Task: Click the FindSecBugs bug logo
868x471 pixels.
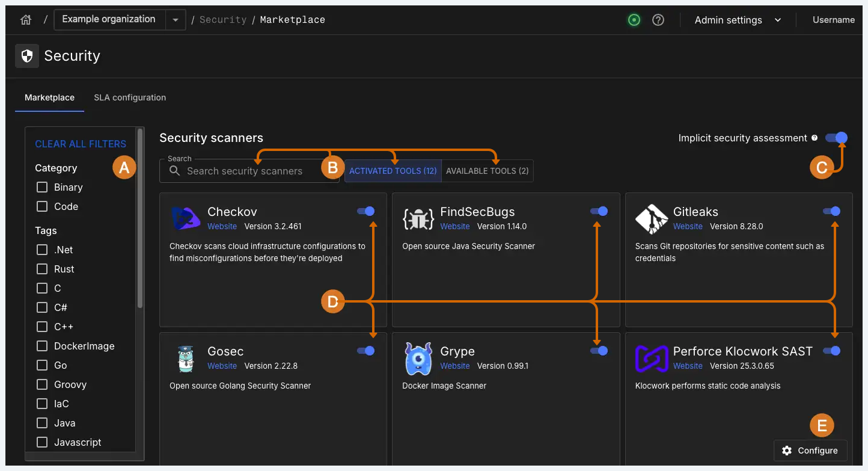Action: (418, 219)
